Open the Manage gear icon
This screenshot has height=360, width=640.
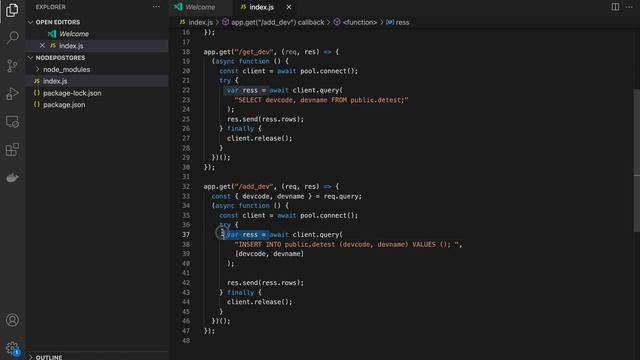(x=12, y=348)
